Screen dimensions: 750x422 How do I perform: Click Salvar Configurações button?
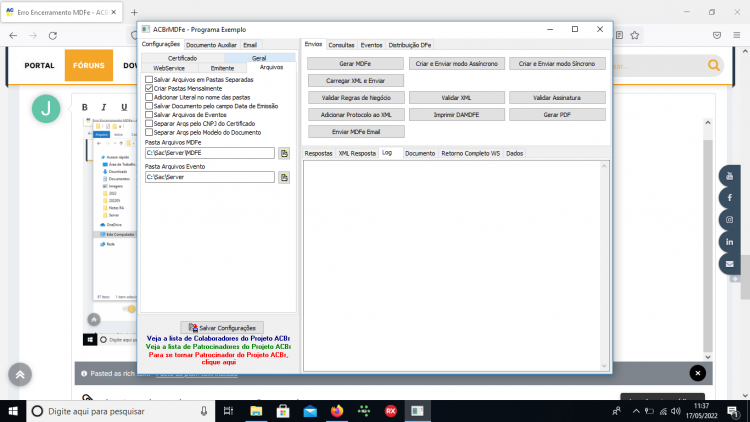click(x=222, y=328)
